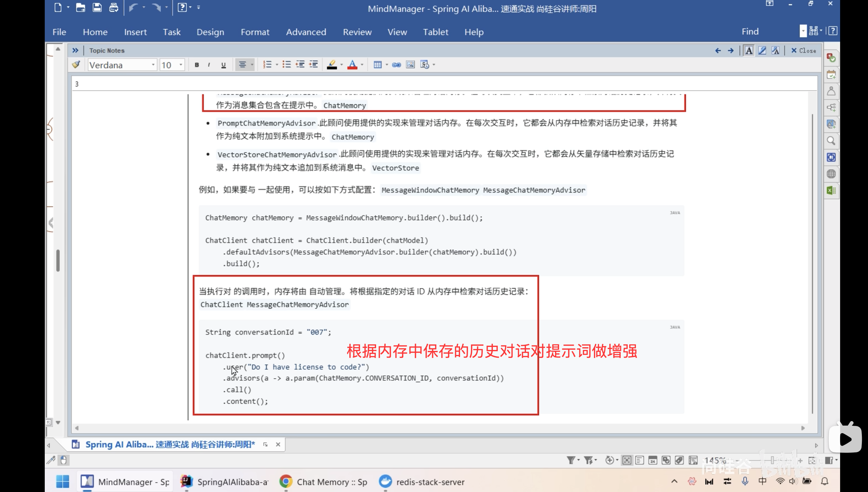Open the Windows Start menu
The image size is (868, 492).
63,482
